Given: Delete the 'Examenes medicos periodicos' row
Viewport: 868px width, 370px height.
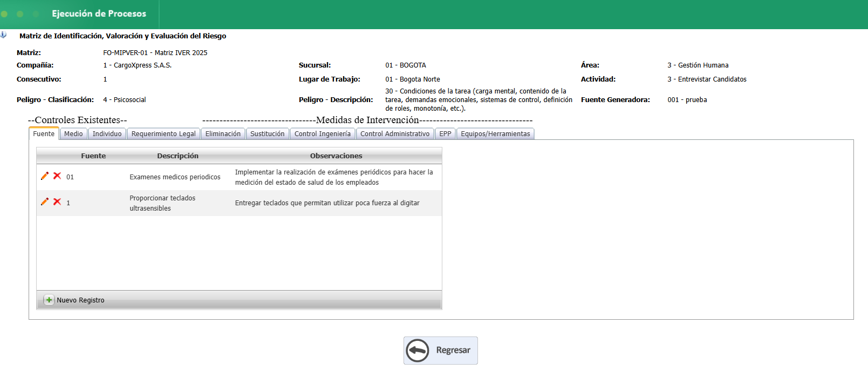Looking at the screenshot, I should 57,176.
